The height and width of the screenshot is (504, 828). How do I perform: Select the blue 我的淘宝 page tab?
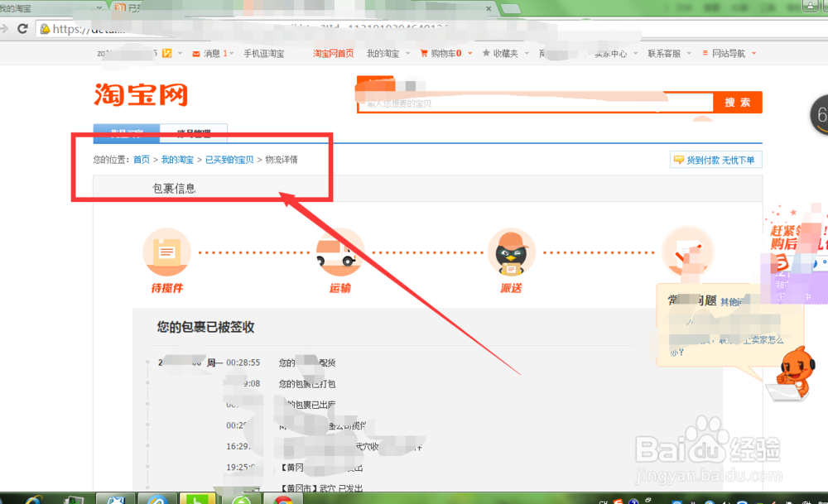point(127,133)
